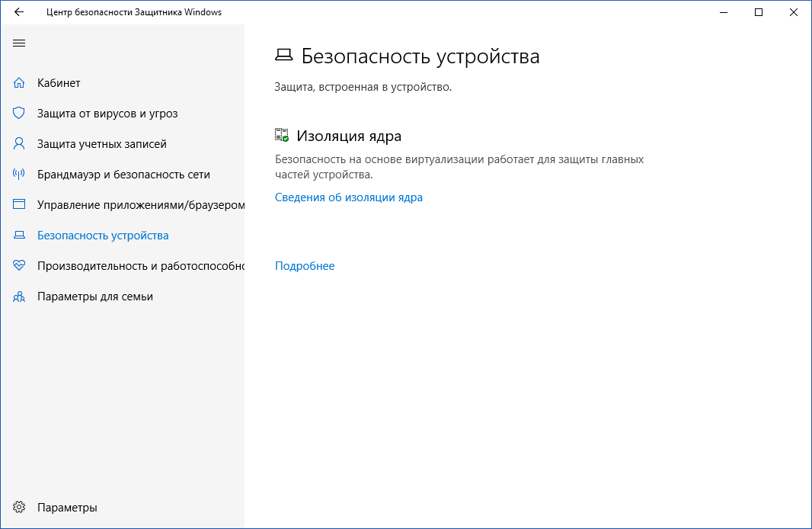This screenshot has height=529, width=812.
Task: Click the firewall network icon in sidebar
Action: pyautogui.click(x=18, y=174)
